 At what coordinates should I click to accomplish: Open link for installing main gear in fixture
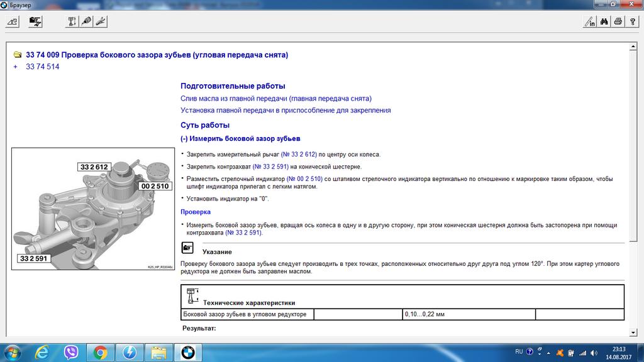click(x=286, y=110)
